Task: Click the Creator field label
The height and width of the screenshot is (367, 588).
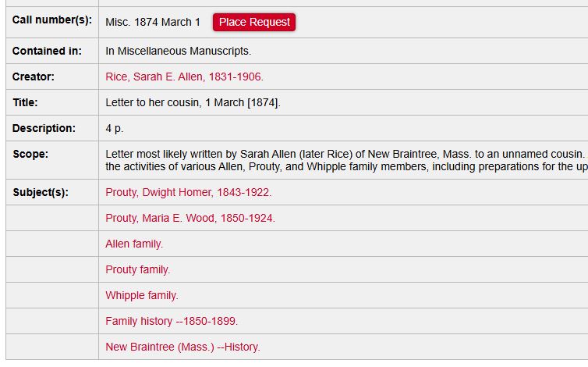Action: (x=34, y=77)
